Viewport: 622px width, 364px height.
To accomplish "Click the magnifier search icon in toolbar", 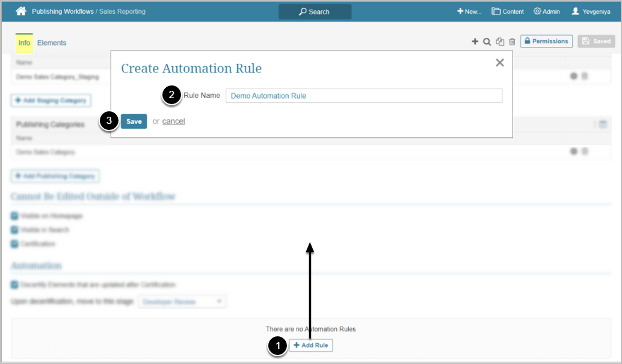I will 487,42.
